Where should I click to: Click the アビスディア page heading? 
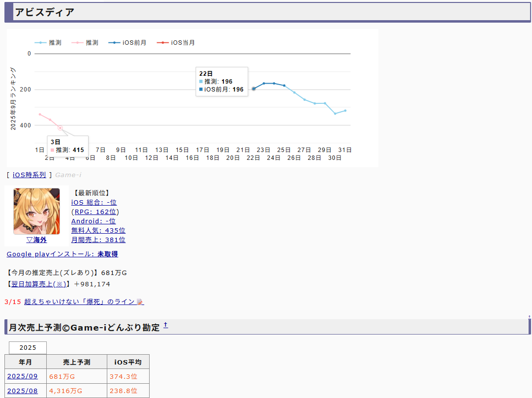click(x=44, y=12)
